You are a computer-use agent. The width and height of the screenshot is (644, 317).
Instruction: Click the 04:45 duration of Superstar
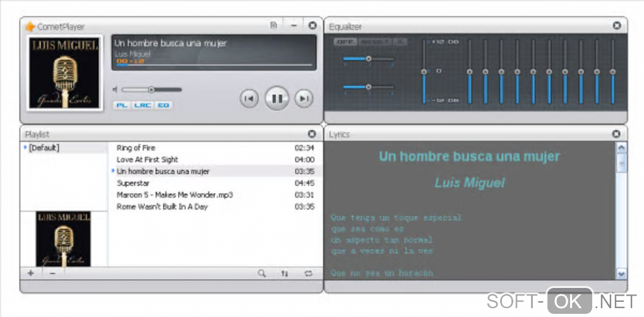[x=304, y=183]
